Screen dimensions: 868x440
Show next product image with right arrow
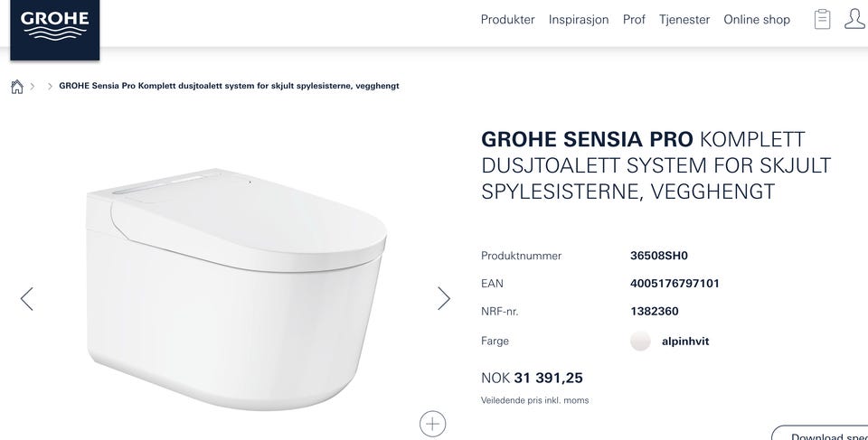point(444,298)
